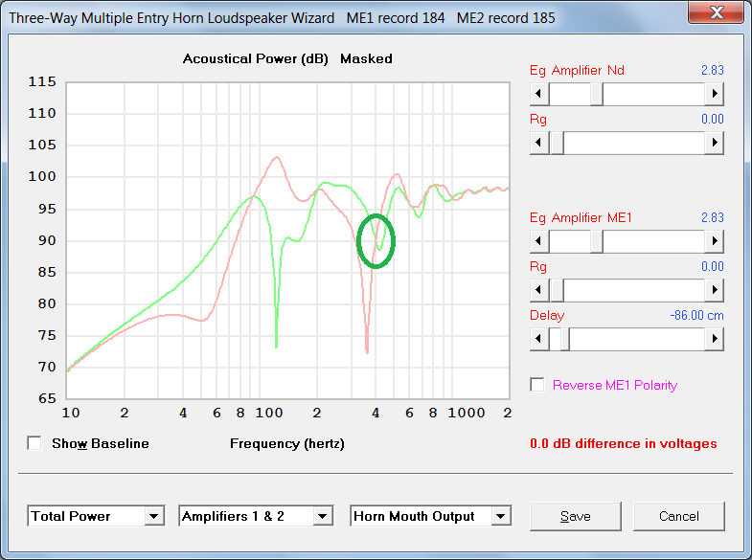Click right arrow of Delay slider
Screen dimensions: 752x560
[x=714, y=339]
